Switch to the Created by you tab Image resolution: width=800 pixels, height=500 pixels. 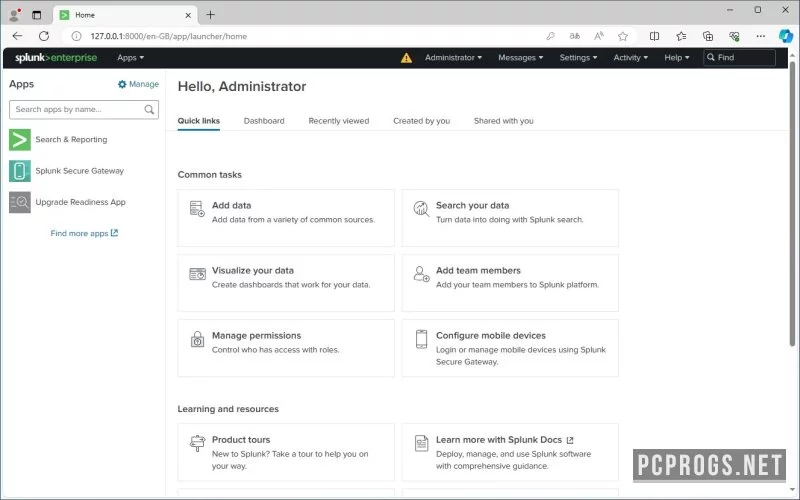click(421, 121)
